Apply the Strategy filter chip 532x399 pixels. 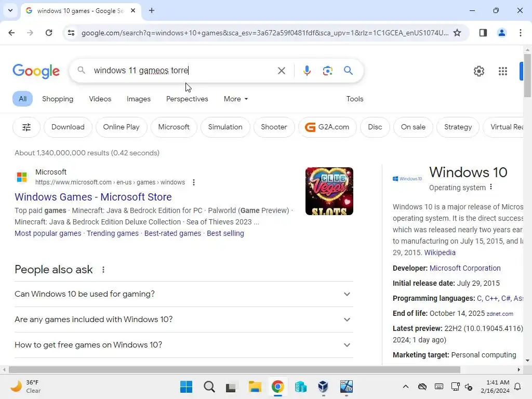coord(458,127)
